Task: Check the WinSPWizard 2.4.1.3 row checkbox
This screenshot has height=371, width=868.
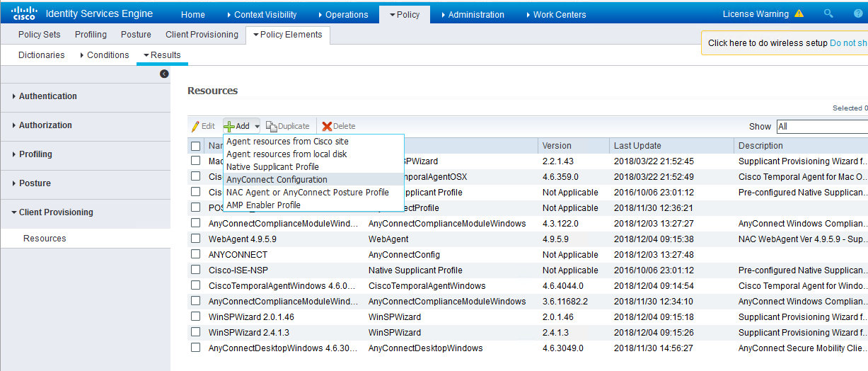Action: pos(195,332)
